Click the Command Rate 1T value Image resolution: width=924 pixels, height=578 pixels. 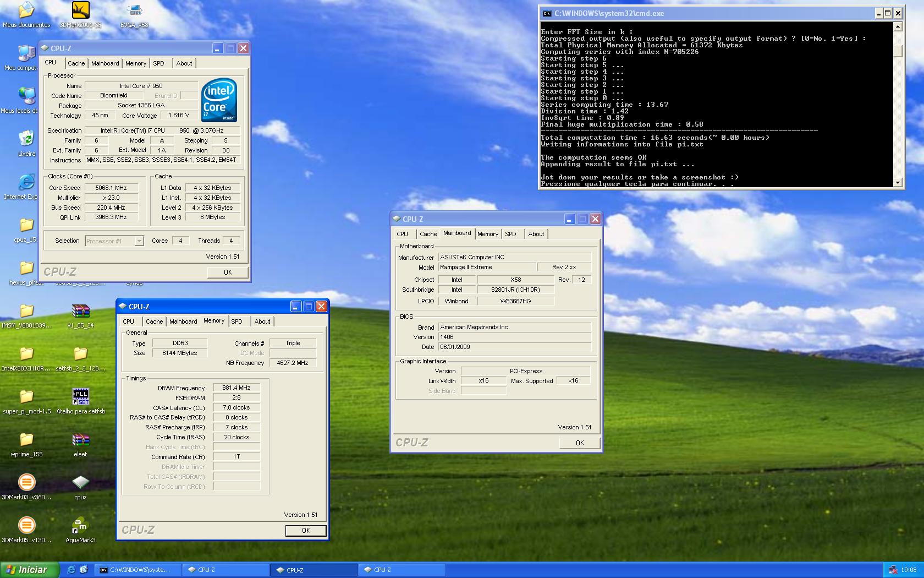[237, 457]
